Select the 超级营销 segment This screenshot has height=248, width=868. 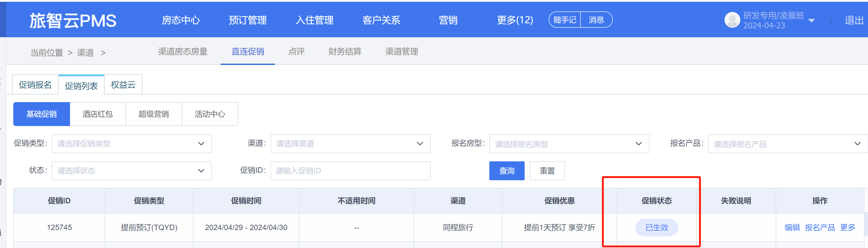pos(154,114)
